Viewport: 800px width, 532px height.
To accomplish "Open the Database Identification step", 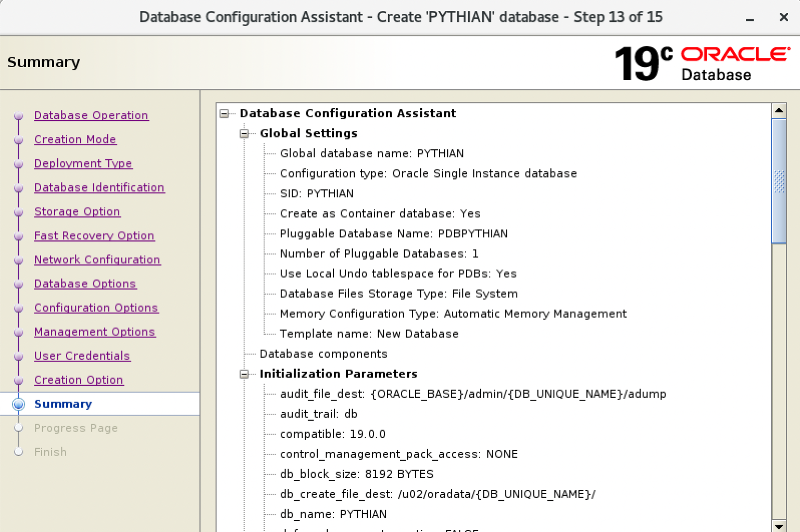I will [99, 187].
